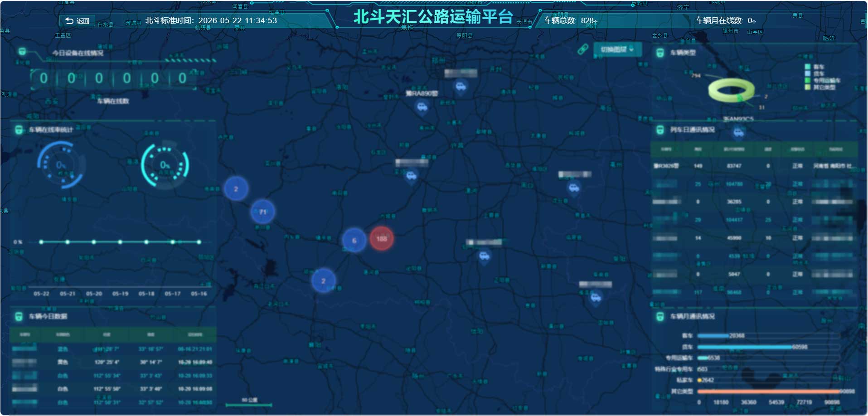This screenshot has height=416, width=868.
Task: Click line chart point above 05-19
Action: coord(120,242)
